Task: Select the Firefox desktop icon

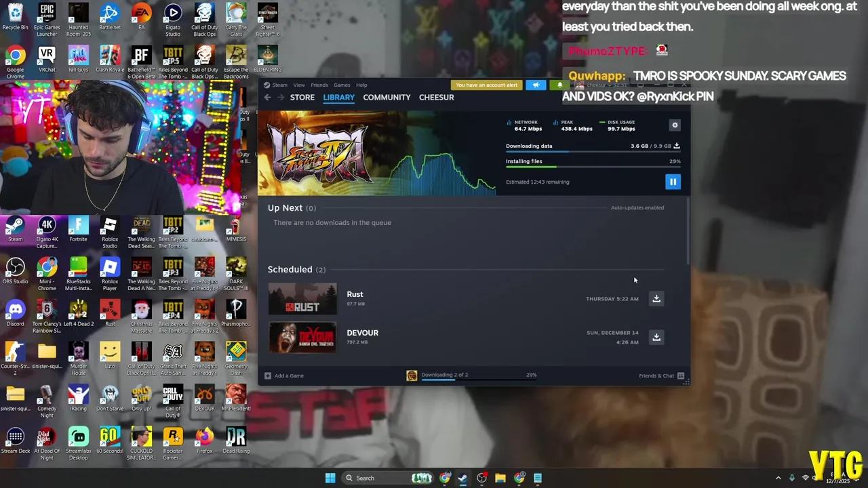Action: [x=204, y=441]
